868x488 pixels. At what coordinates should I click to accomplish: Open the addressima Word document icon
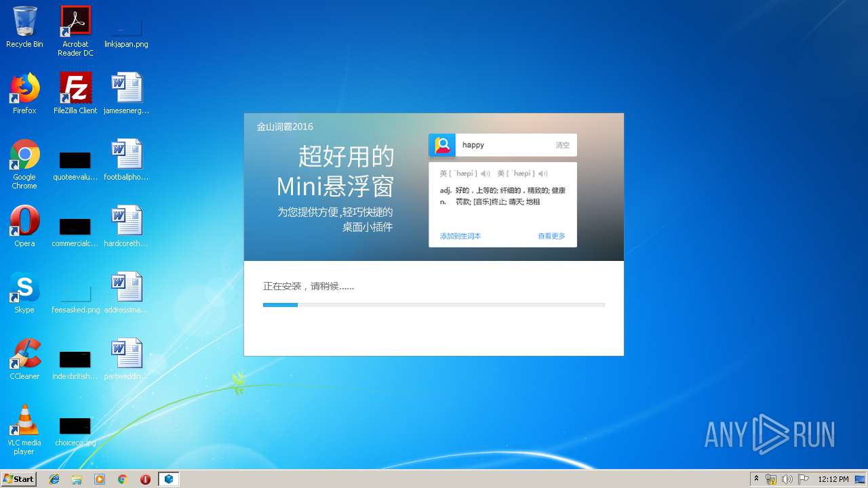click(126, 293)
